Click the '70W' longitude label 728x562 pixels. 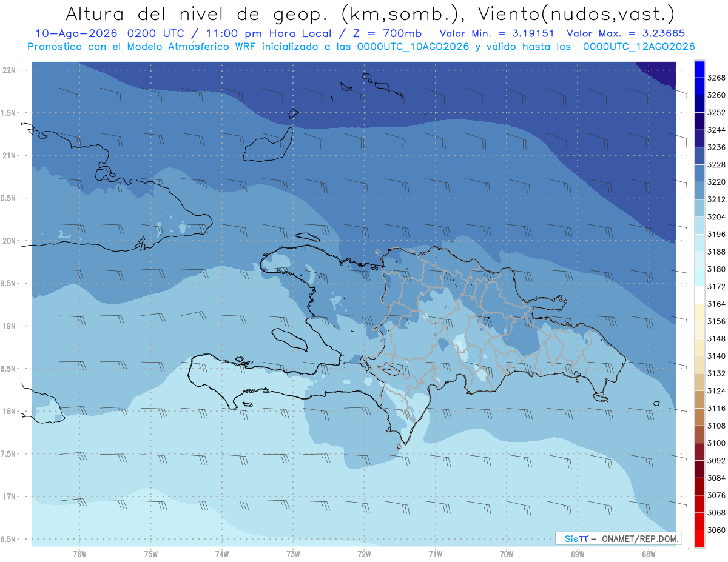(507, 554)
